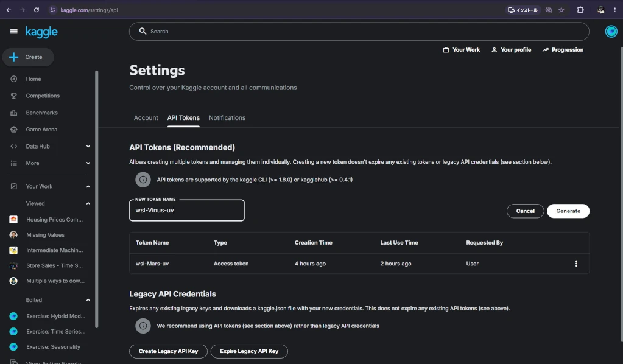Open Benchmarks chart icon in sidebar
Image resolution: width=623 pixels, height=364 pixels.
(x=14, y=113)
